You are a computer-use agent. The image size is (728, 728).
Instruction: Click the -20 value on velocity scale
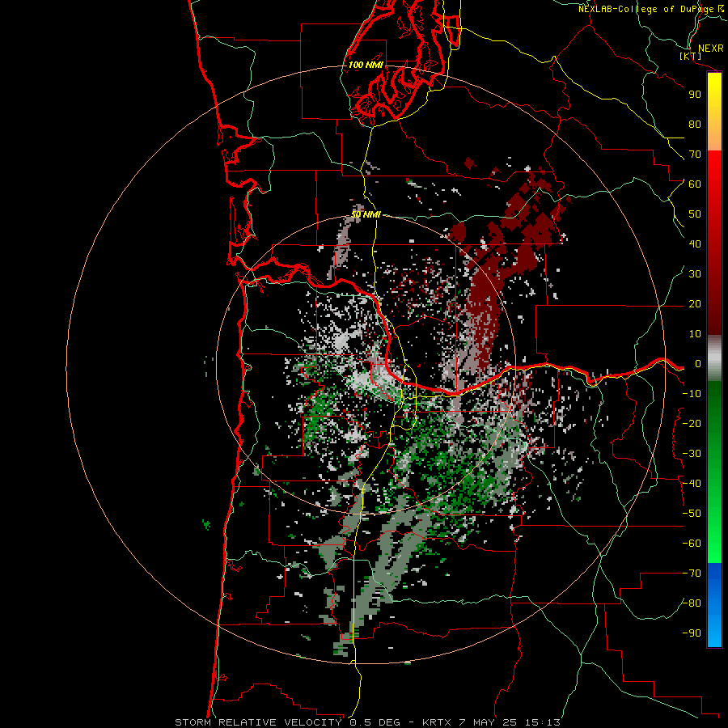click(692, 424)
